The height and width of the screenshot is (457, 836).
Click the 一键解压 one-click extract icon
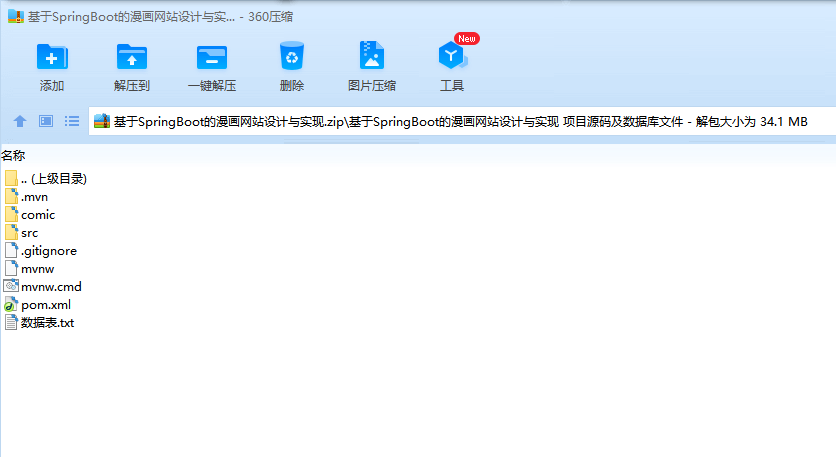pos(212,57)
